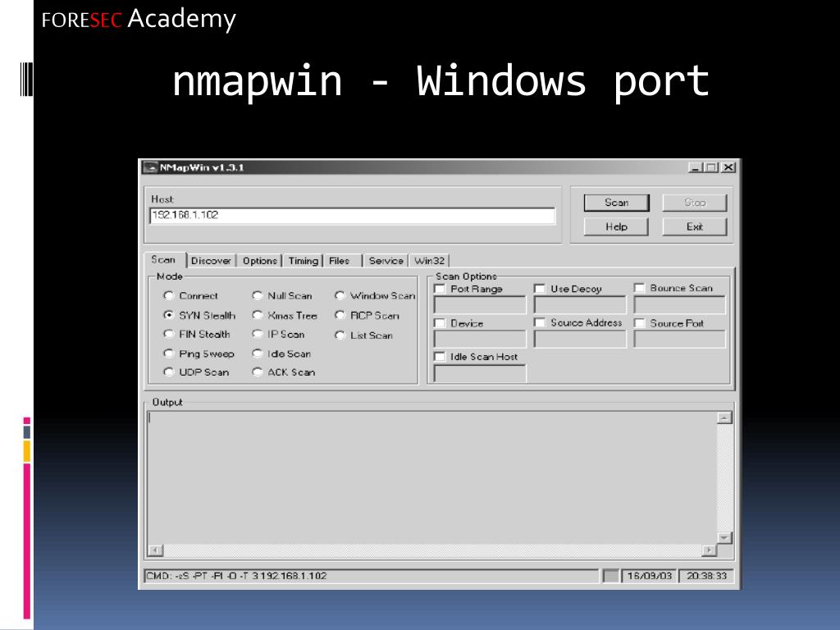This screenshot has width=840, height=630.
Task: Select Window Scan mode
Action: point(340,295)
